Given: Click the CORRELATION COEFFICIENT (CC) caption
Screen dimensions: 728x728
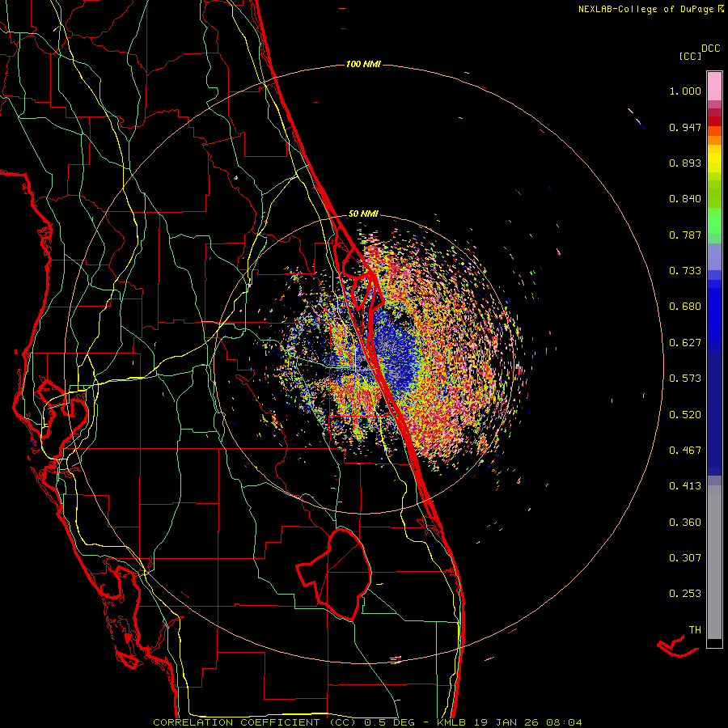Looking at the screenshot, I should pos(254,722).
